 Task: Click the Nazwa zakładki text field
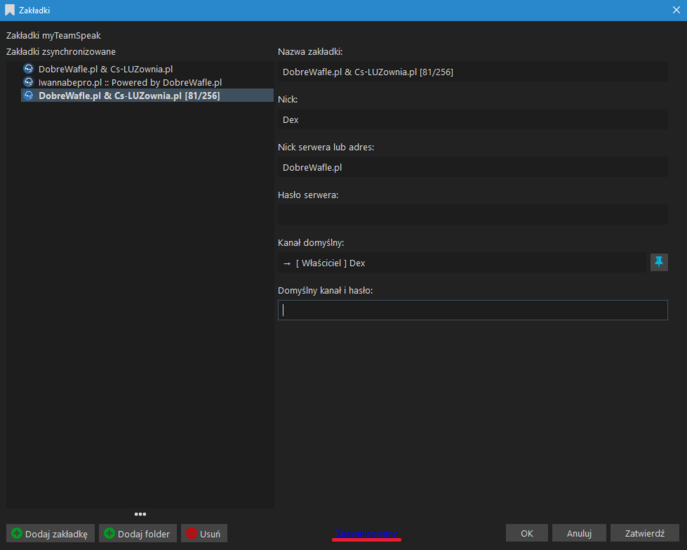coord(472,72)
